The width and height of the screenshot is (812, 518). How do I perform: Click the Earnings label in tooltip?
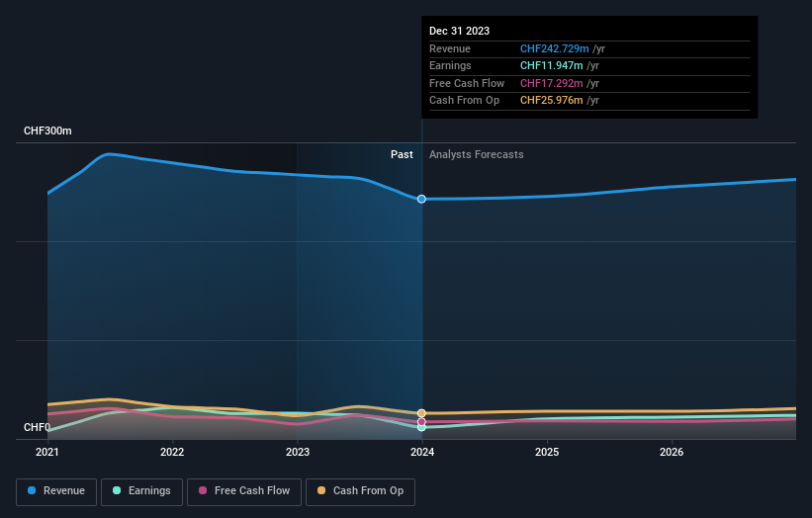451,65
